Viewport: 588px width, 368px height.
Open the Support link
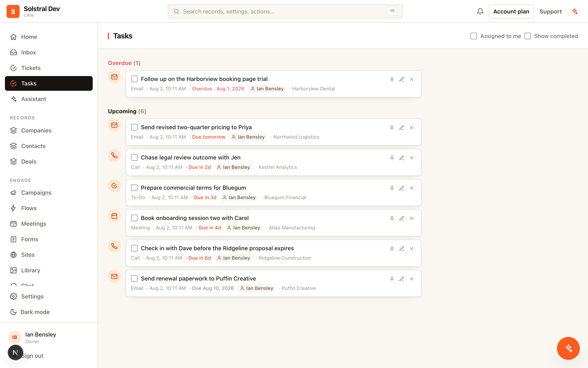[550, 11]
